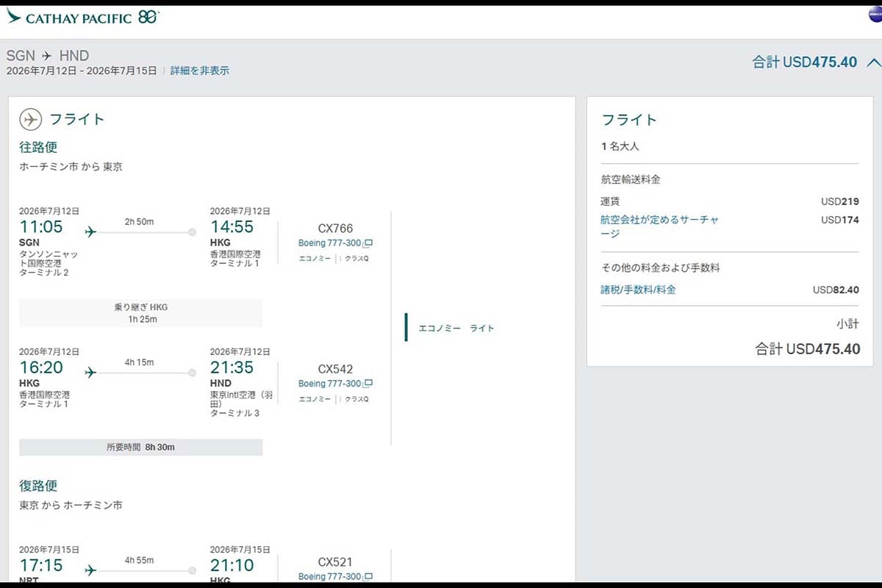
Task: Open the 航空会社が定めるサーチャージ link
Action: (x=659, y=226)
